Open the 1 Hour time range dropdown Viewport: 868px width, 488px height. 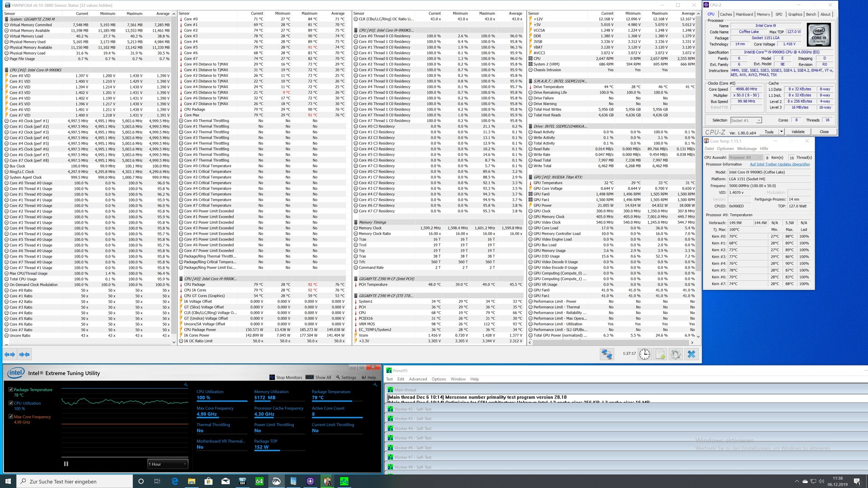[167, 464]
